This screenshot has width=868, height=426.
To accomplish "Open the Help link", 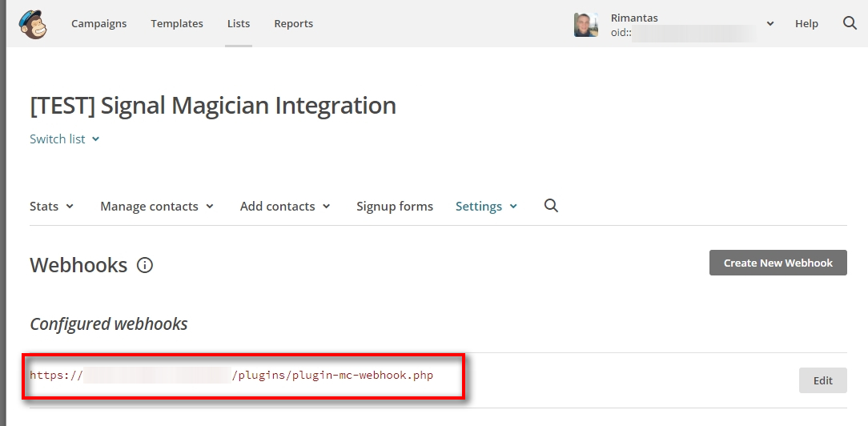I will [806, 24].
